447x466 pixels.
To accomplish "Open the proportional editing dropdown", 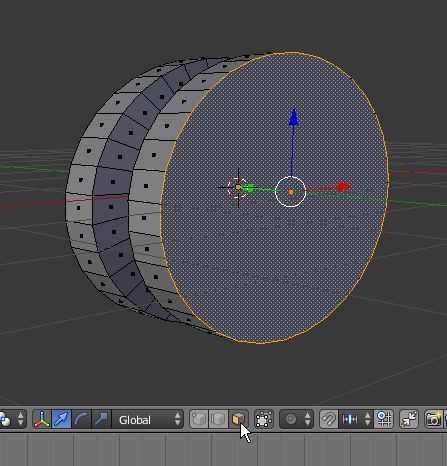I will click(x=296, y=419).
